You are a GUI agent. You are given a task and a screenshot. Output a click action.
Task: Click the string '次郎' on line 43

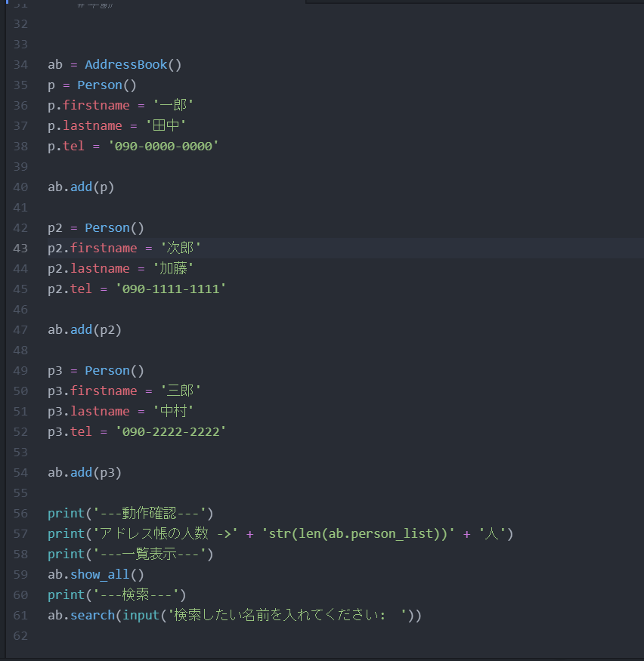pos(181,248)
